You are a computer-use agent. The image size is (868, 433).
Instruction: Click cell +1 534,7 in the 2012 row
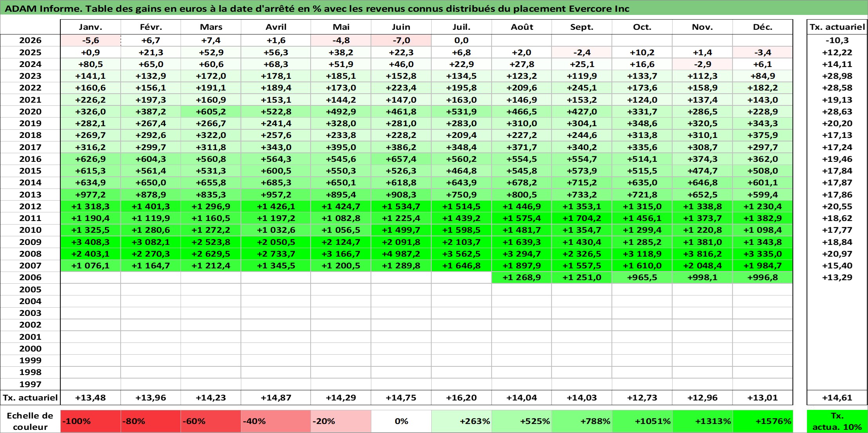(x=401, y=207)
